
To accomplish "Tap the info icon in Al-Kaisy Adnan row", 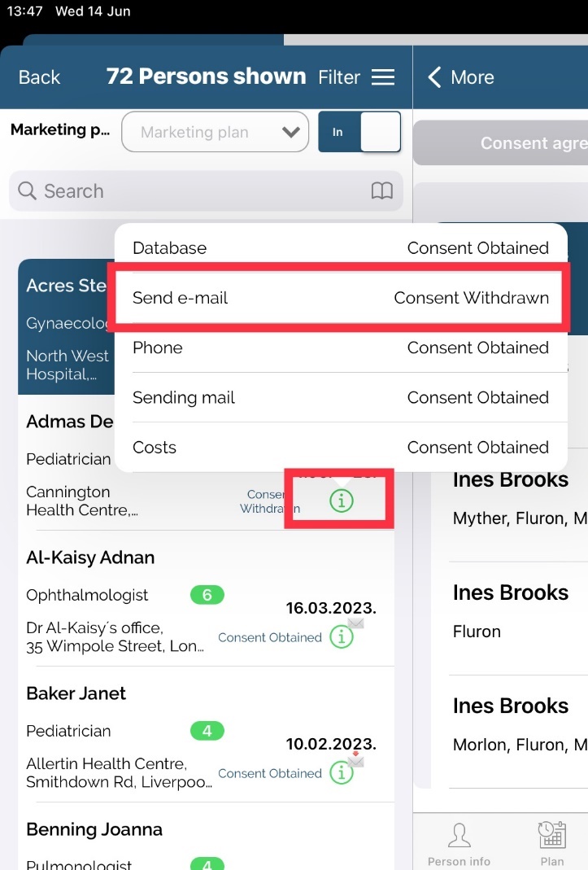I will click(x=342, y=638).
